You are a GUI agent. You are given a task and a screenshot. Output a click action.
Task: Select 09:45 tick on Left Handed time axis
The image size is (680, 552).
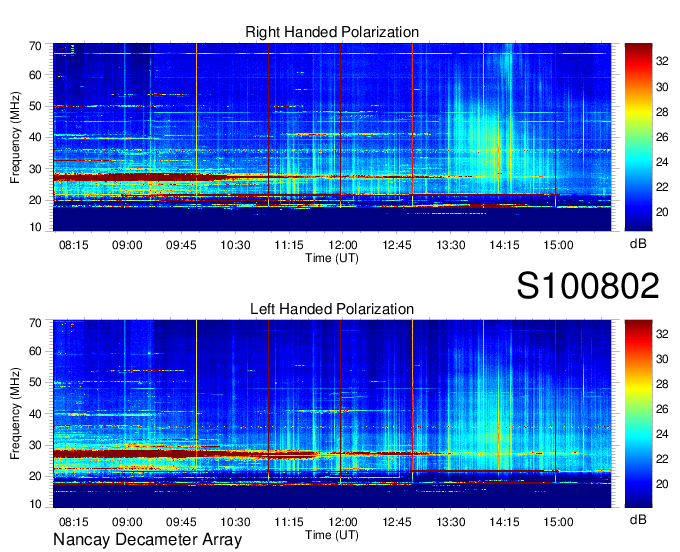(181, 522)
